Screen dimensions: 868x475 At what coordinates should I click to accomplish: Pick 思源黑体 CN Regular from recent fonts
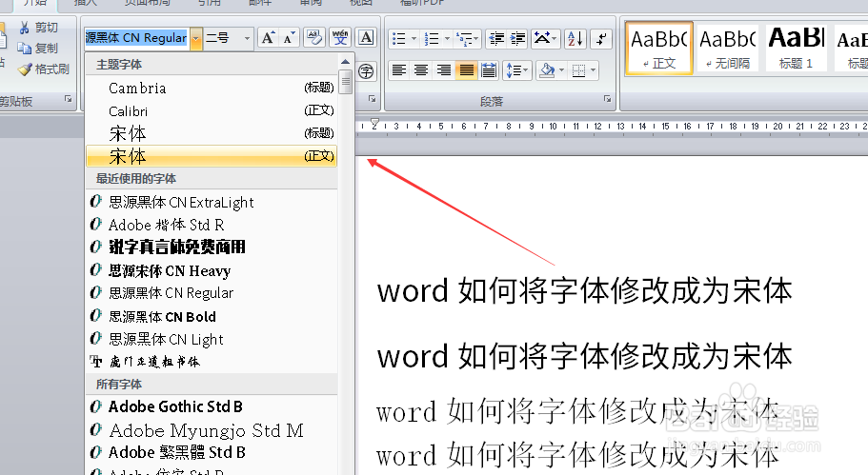click(212, 293)
